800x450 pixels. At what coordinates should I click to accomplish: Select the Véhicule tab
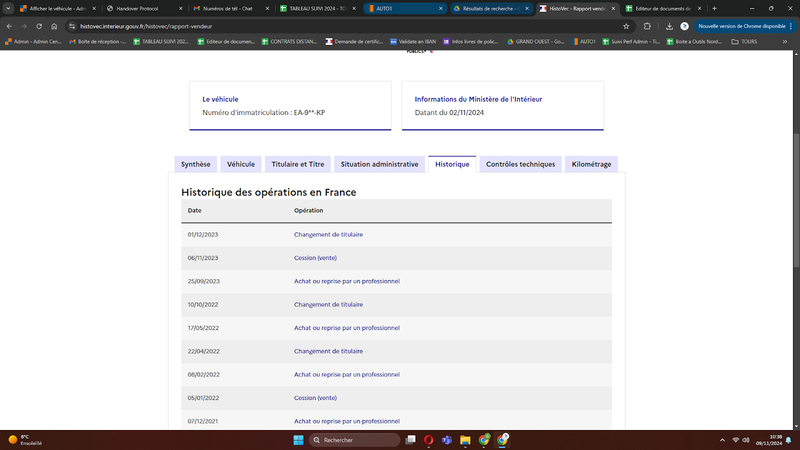(x=241, y=164)
